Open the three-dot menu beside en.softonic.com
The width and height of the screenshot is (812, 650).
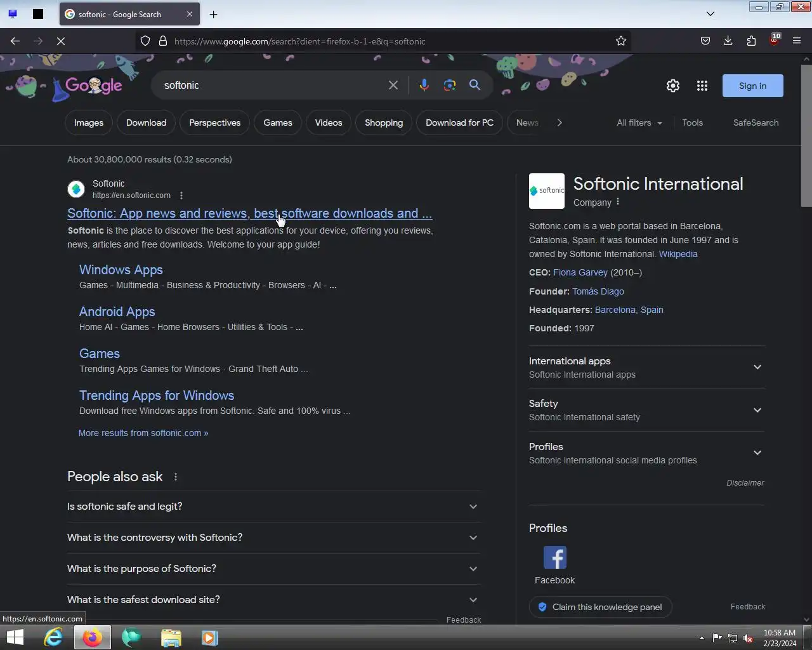(181, 196)
